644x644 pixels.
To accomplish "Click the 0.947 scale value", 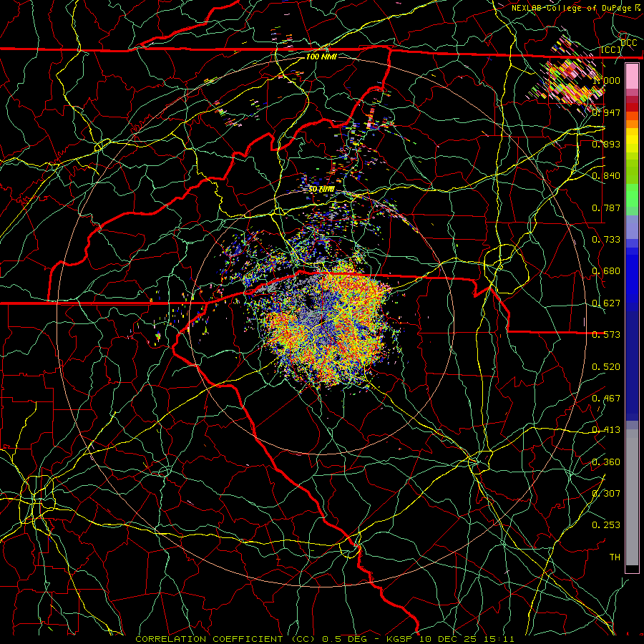I will pyautogui.click(x=606, y=112).
